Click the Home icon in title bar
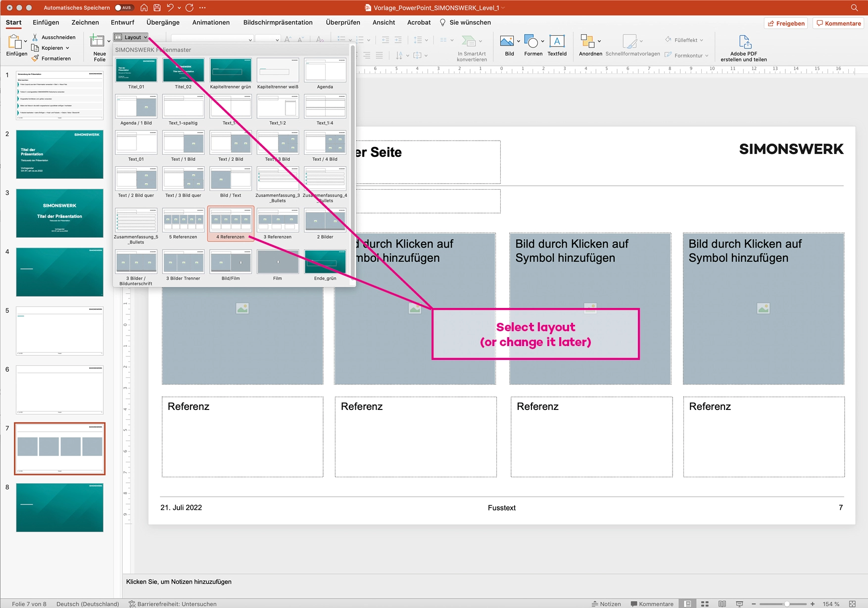 144,7
